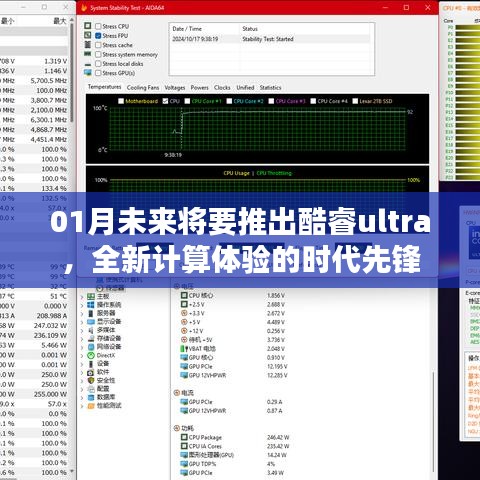Viewport: 480px width, 480px height.
Task: Click the DirectX Xbox icon in tree
Action: tap(91, 355)
